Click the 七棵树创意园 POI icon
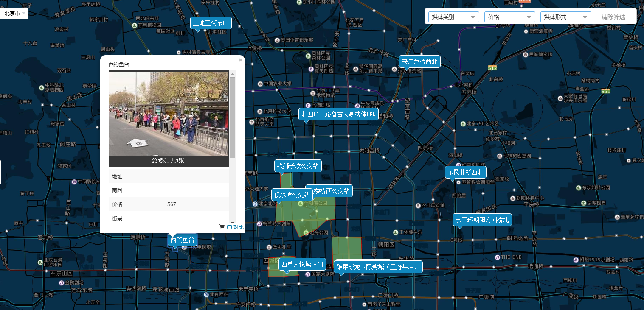The image size is (644, 310). pyautogui.click(x=499, y=155)
